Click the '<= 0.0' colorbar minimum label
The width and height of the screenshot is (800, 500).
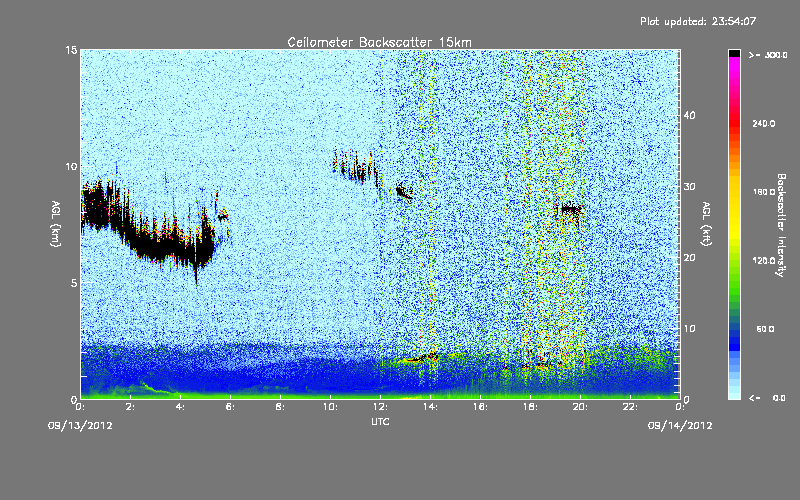(x=767, y=398)
